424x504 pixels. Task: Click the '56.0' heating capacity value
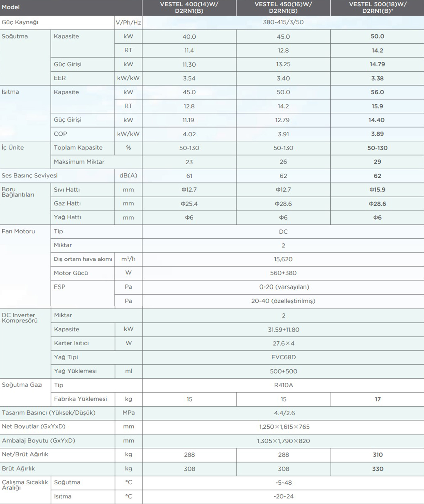[x=377, y=92]
